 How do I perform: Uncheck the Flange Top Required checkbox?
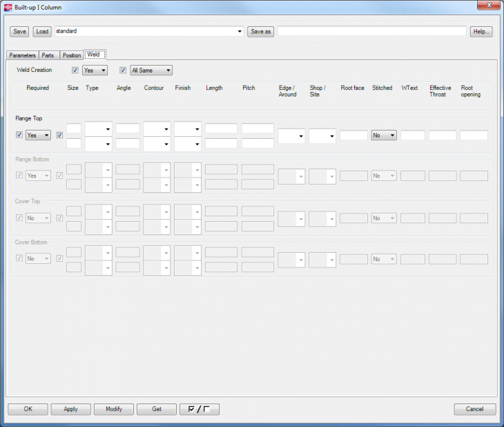click(x=19, y=135)
